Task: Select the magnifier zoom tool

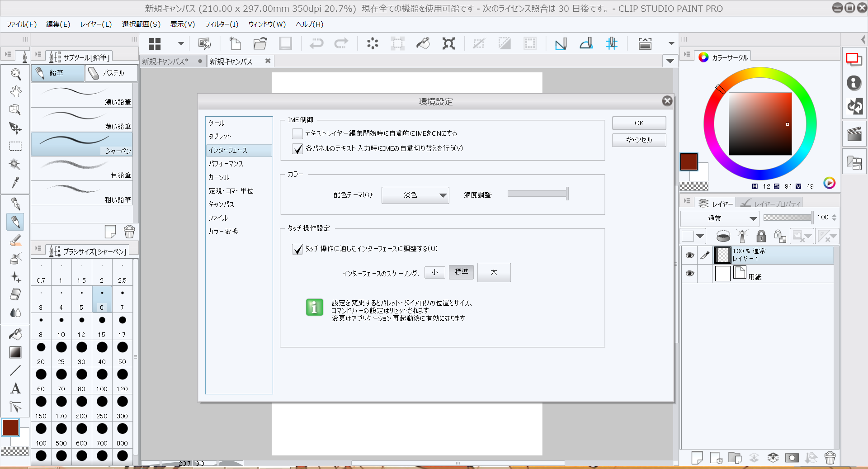Action: [x=16, y=74]
